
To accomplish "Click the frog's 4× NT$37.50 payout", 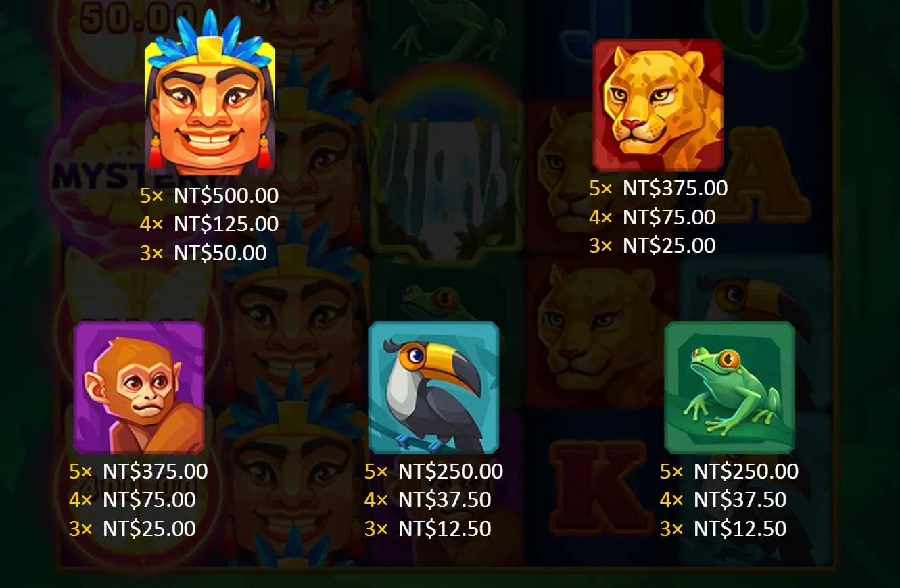I will (723, 499).
